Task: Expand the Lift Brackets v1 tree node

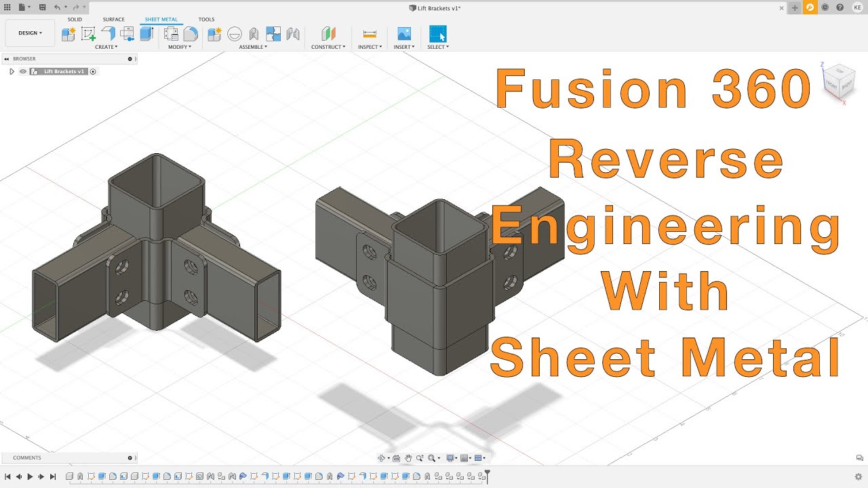Action: [x=12, y=71]
